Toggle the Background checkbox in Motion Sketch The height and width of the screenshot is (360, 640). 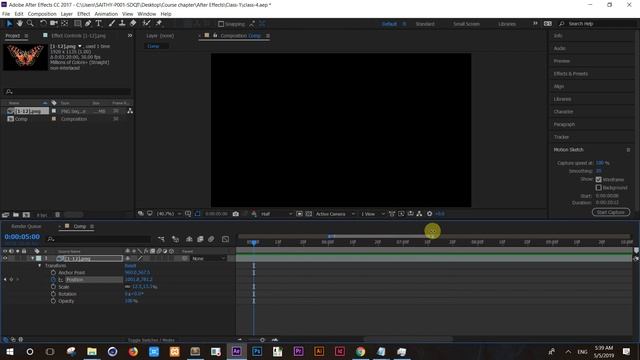coord(598,188)
